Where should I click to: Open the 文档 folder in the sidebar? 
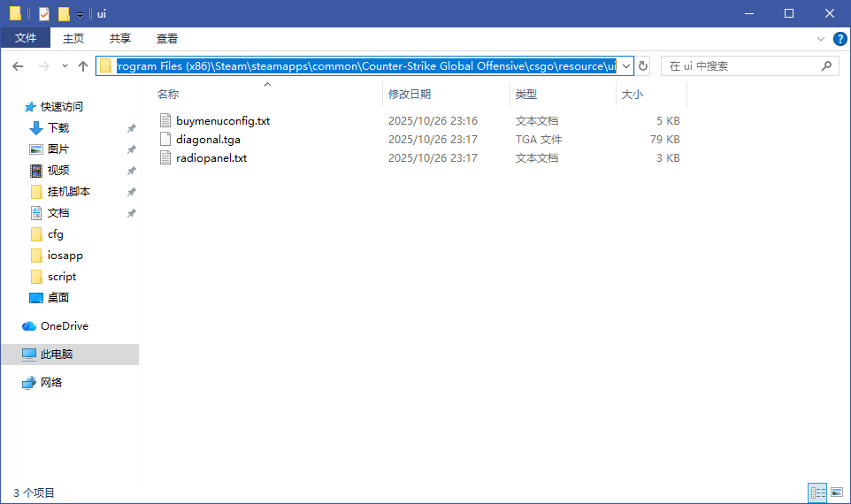coord(58,213)
